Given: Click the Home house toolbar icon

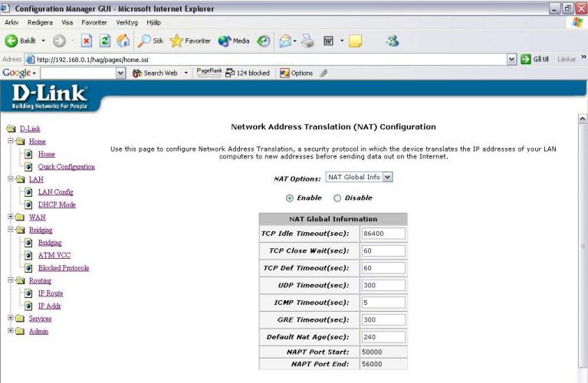Looking at the screenshot, I should pyautogui.click(x=123, y=41).
